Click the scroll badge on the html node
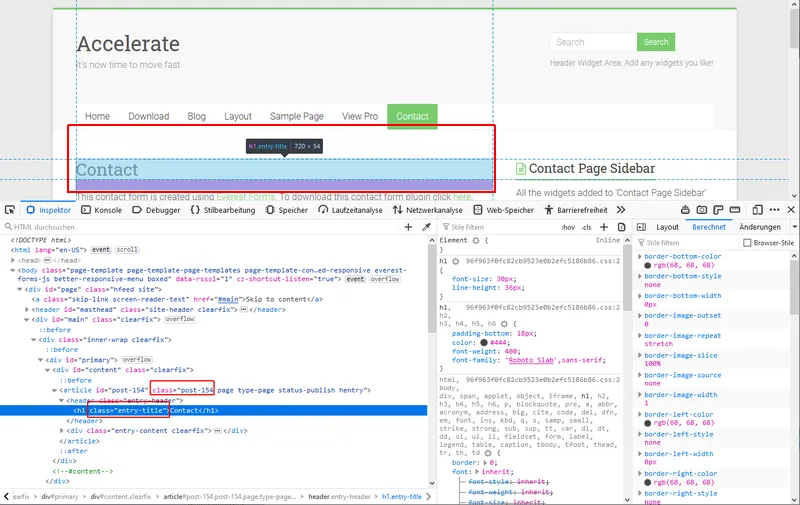This screenshot has height=505, width=800. click(x=127, y=250)
